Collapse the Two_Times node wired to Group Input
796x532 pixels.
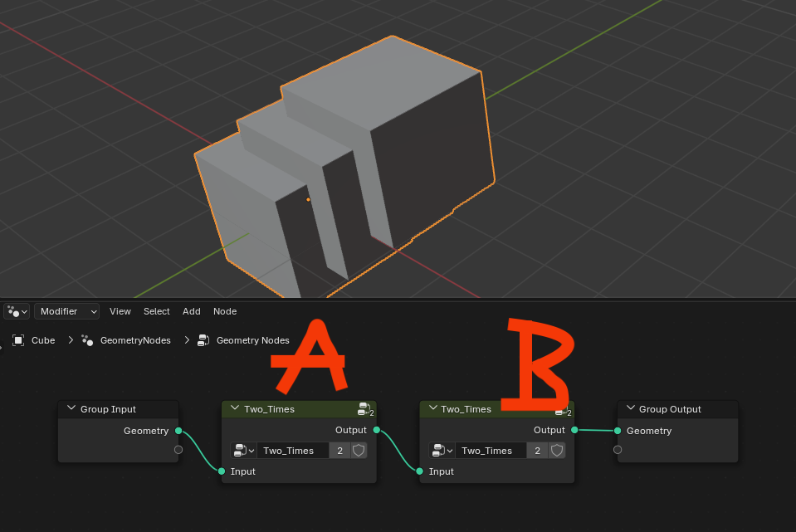[235, 408]
